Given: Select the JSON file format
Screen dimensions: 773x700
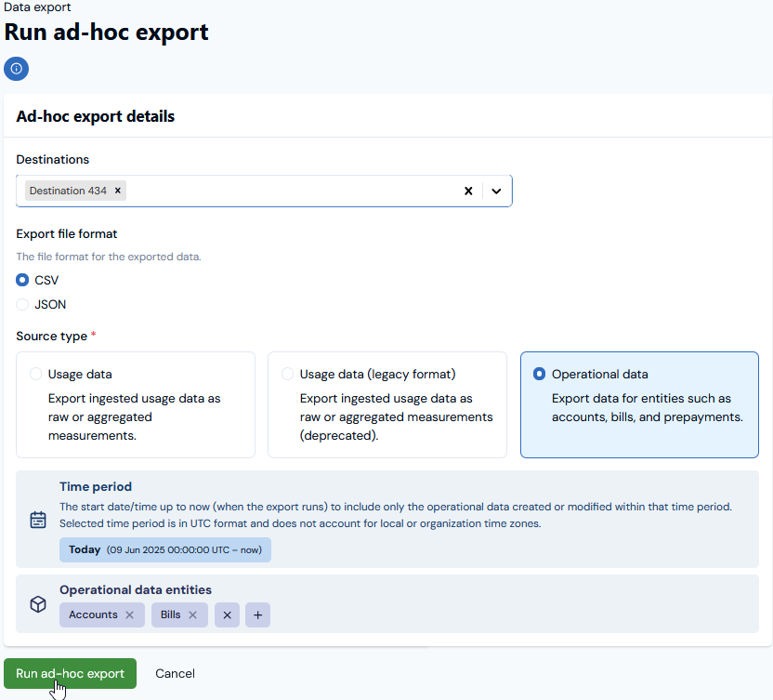Looking at the screenshot, I should pos(22,304).
